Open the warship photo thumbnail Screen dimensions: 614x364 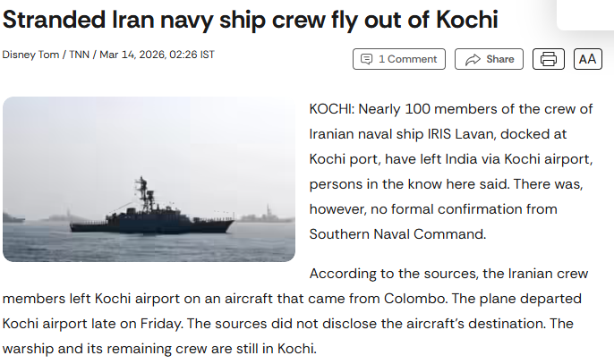click(149, 179)
